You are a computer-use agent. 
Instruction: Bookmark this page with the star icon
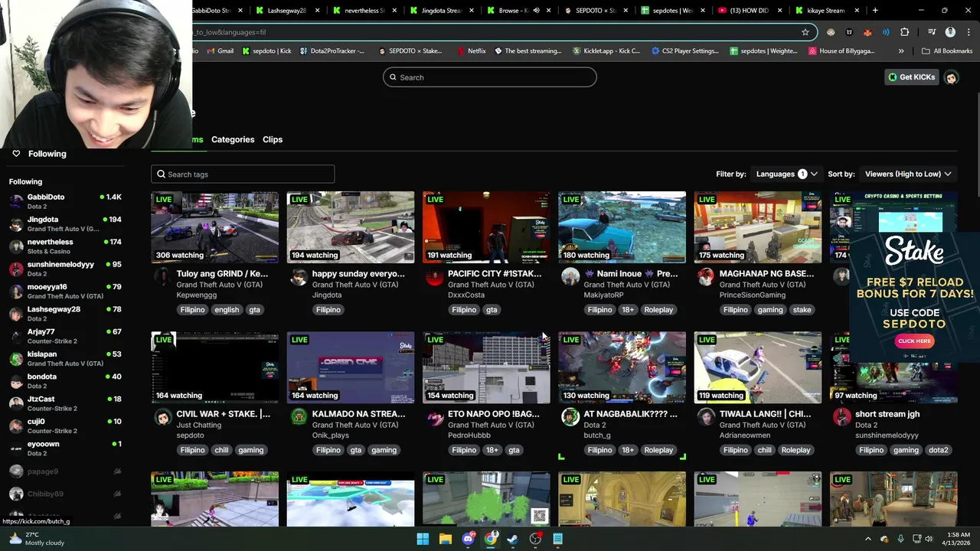[x=805, y=32]
